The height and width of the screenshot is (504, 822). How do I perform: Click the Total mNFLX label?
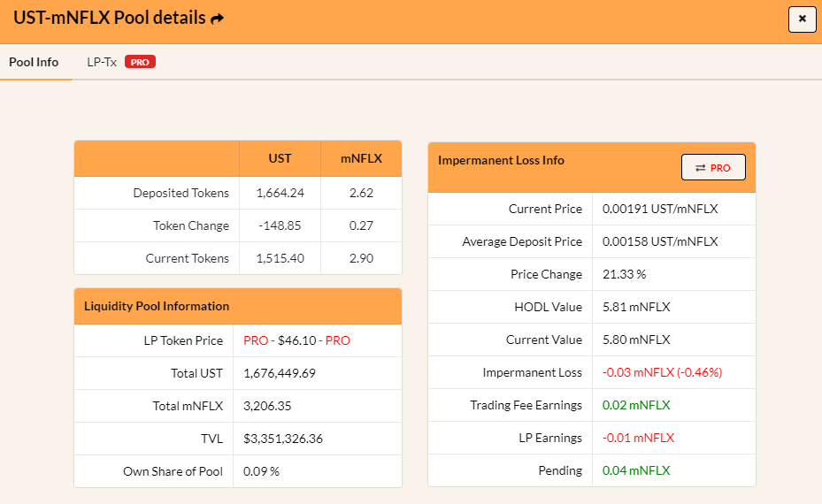(188, 406)
